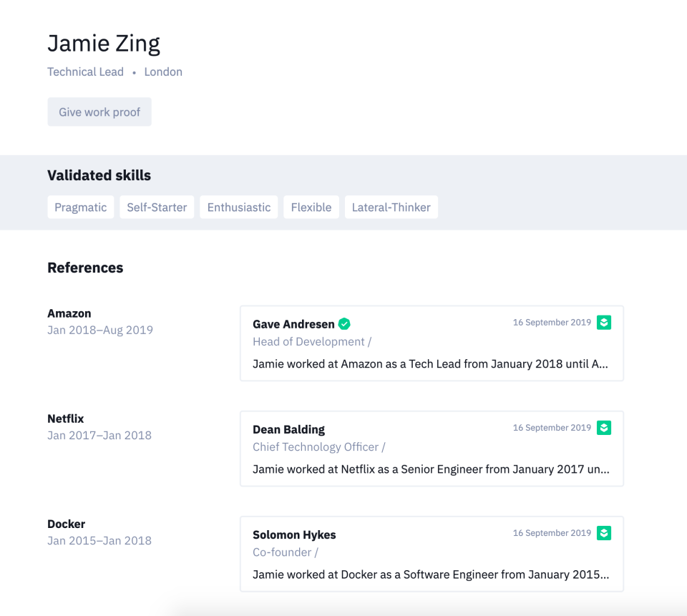Select the Lateral-Thinker skill tag
This screenshot has height=616, width=687.
coord(391,207)
